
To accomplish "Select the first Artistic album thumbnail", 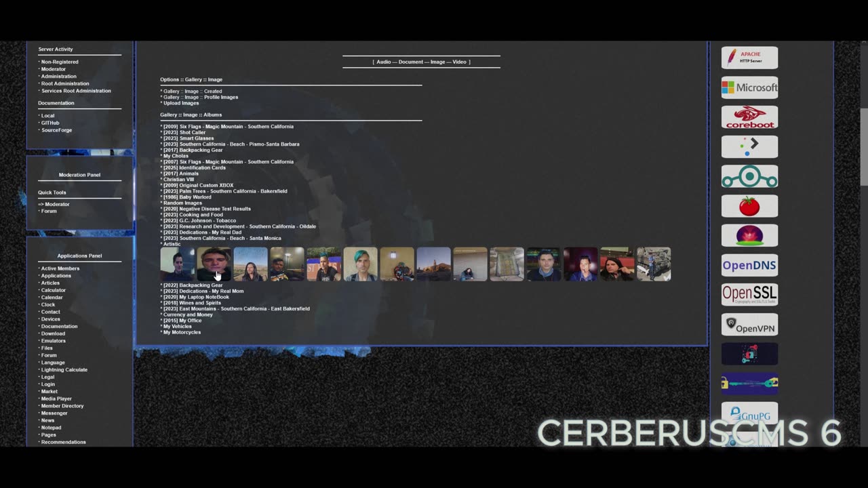I will [178, 264].
